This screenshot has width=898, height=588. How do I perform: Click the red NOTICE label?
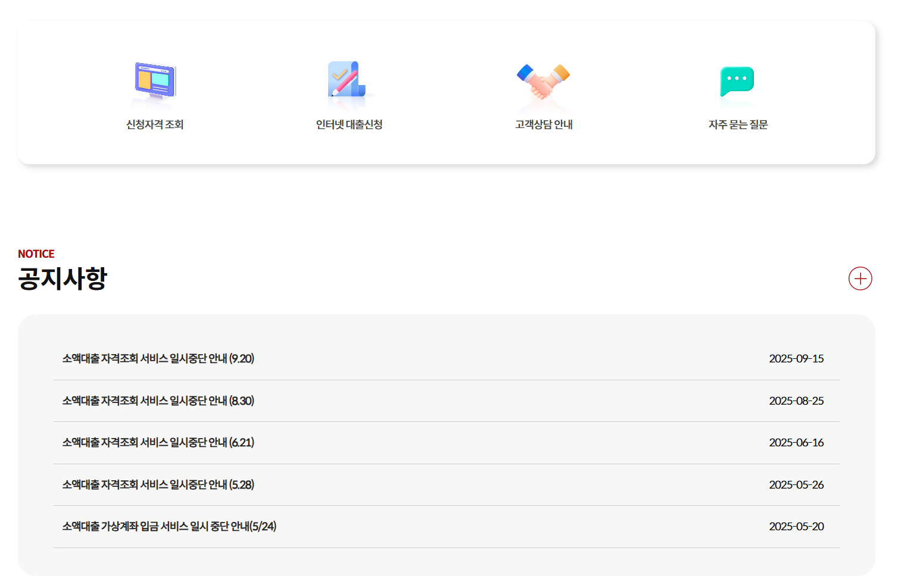36,254
